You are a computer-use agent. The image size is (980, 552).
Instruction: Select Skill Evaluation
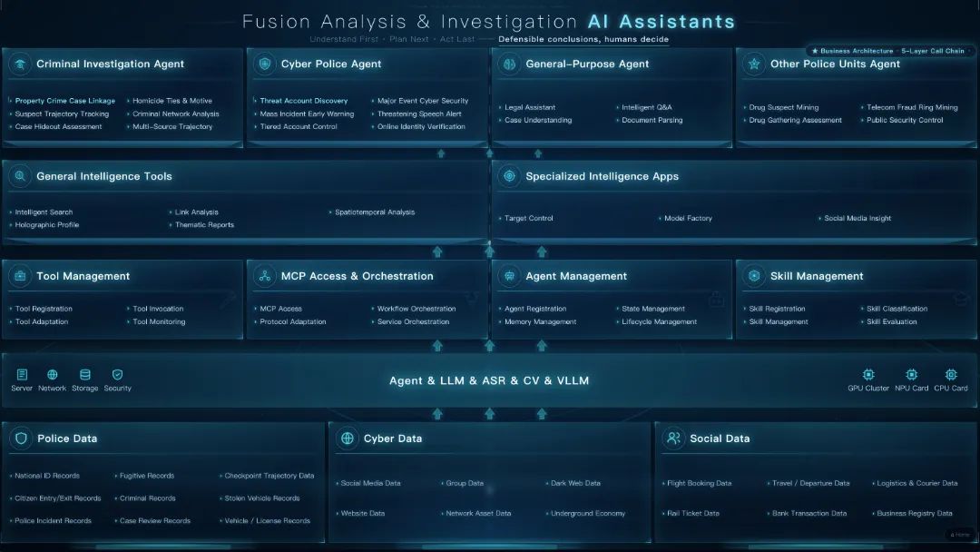(x=891, y=322)
